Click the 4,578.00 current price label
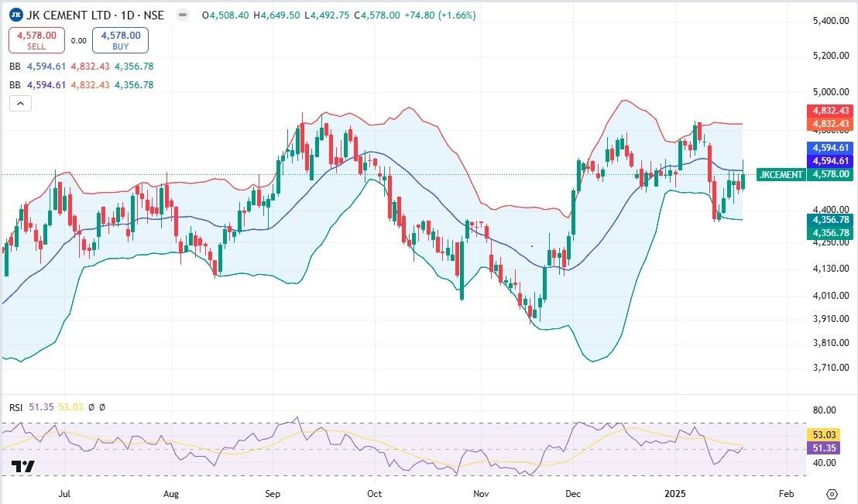Viewport: 858px width, 504px height. (x=830, y=174)
